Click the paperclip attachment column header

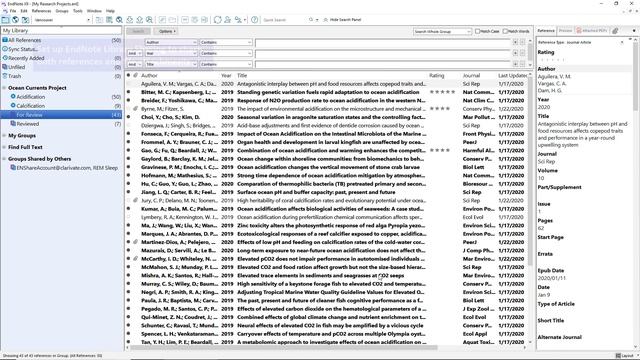point(136,76)
